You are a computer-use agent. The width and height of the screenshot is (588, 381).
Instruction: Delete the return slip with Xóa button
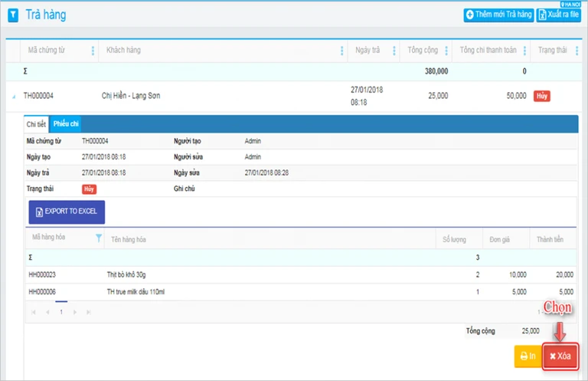point(560,356)
